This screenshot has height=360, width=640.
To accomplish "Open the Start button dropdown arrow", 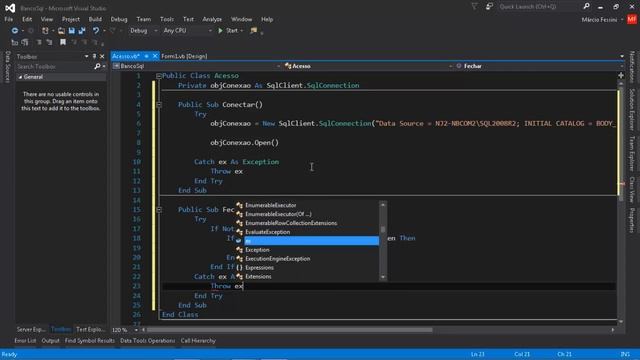I will pyautogui.click(x=242, y=31).
